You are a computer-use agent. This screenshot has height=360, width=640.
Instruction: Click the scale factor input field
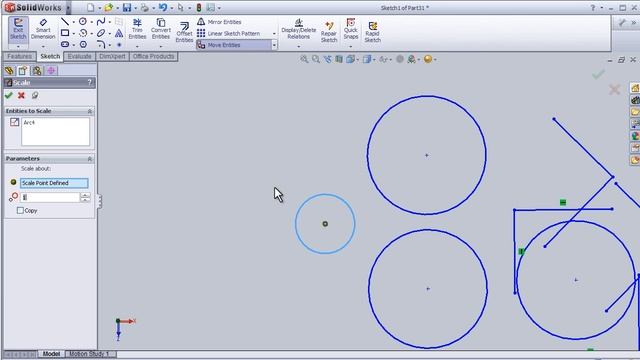click(50, 198)
